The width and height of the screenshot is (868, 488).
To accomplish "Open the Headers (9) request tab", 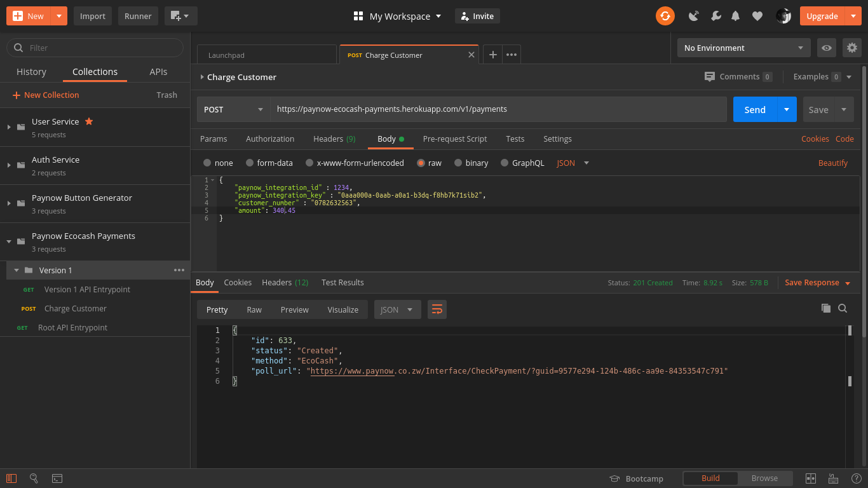I will click(334, 139).
